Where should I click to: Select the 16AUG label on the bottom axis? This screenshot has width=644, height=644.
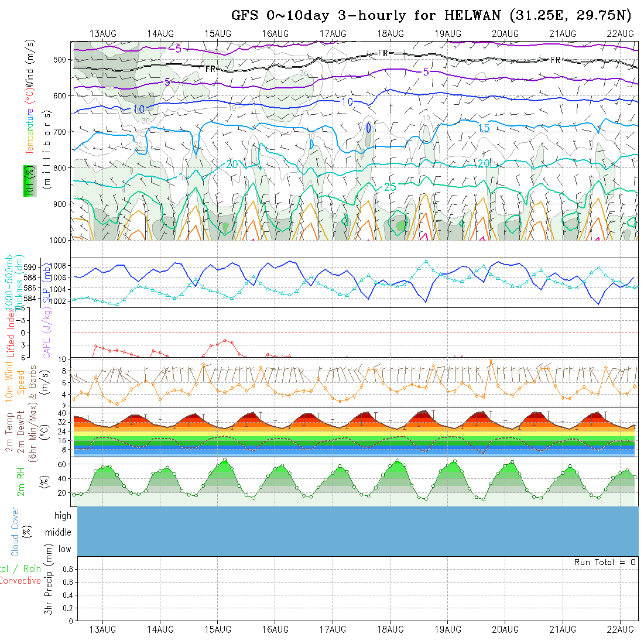276,629
